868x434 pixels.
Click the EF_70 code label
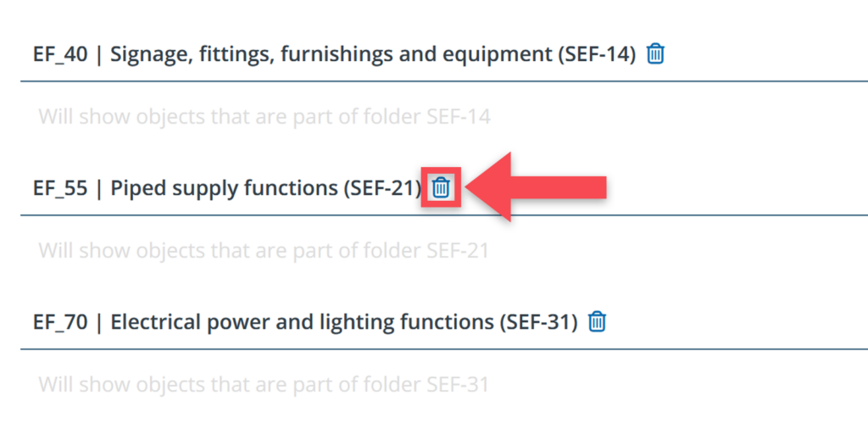coord(59,322)
